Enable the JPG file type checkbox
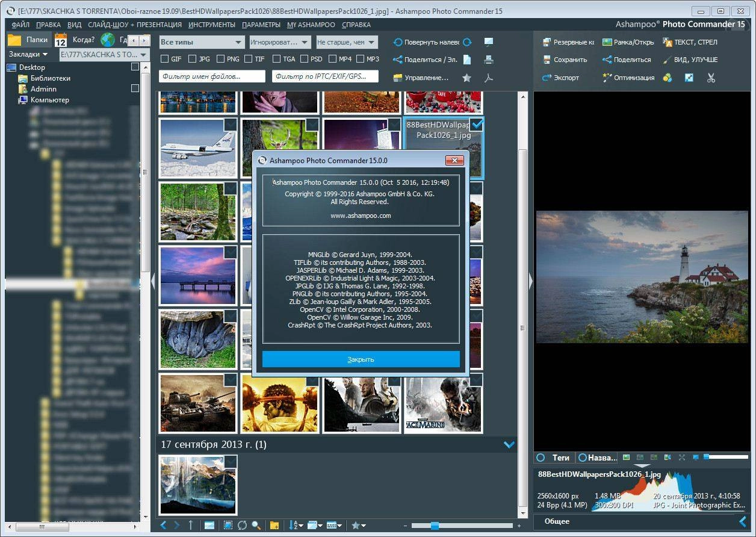The image size is (756, 537). click(193, 59)
